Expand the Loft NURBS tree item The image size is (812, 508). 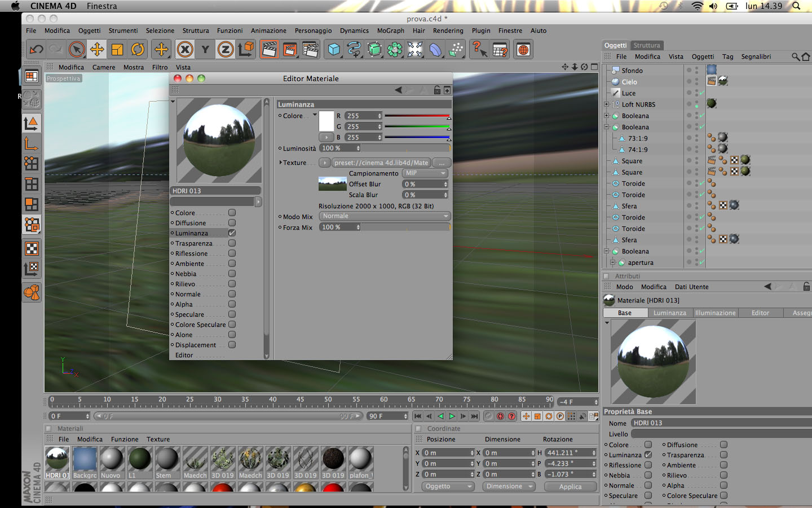(x=606, y=104)
